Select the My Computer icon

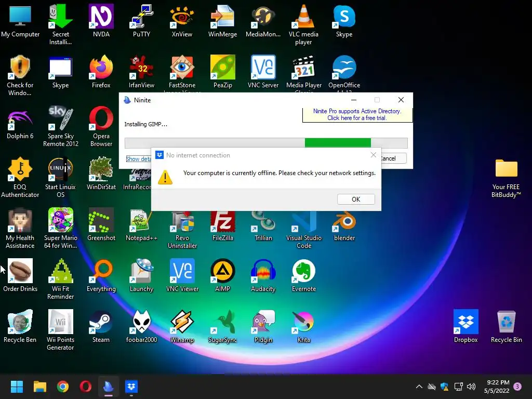coord(20,20)
